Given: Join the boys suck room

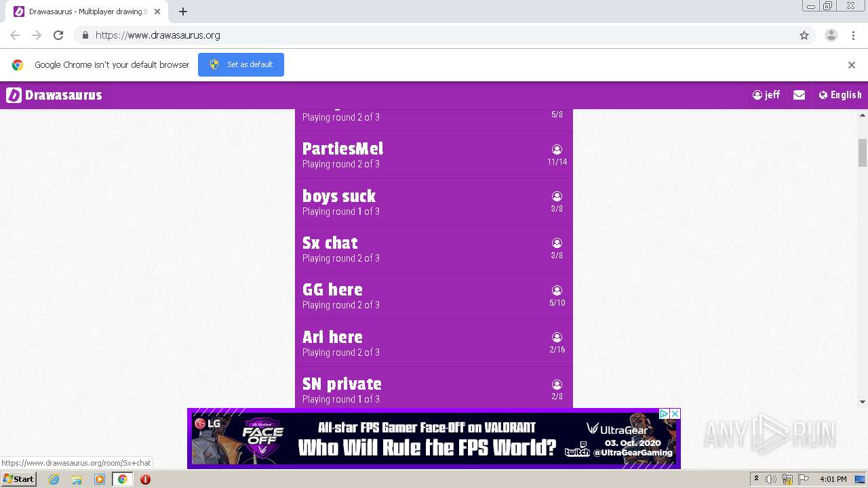Looking at the screenshot, I should pos(434,202).
